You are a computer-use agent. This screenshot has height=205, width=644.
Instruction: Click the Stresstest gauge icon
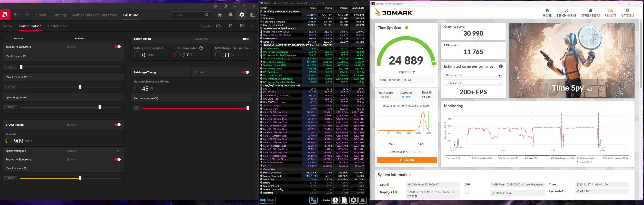click(x=218, y=26)
